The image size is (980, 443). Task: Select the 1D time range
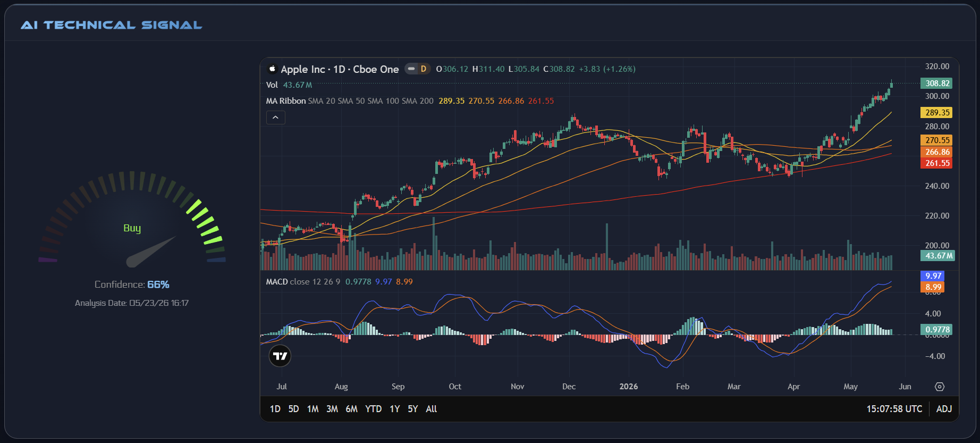tap(275, 409)
